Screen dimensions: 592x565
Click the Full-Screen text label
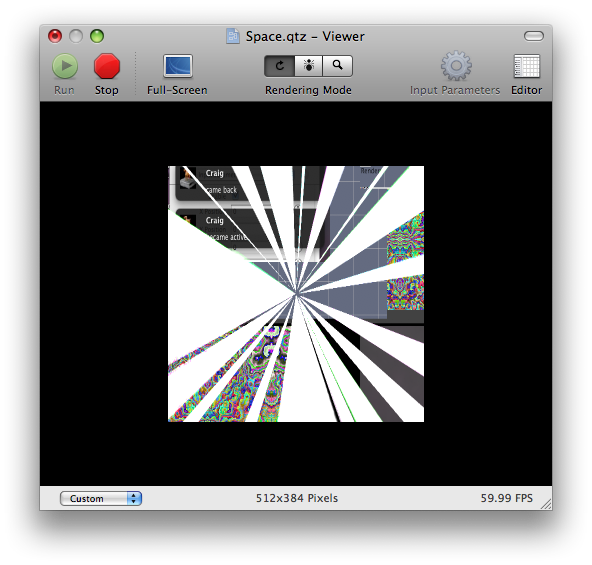177,90
